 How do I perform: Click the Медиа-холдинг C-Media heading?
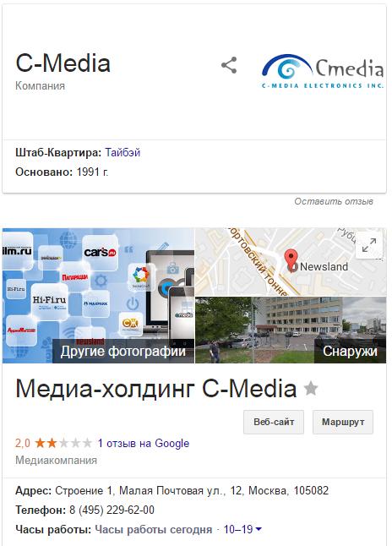click(156, 388)
